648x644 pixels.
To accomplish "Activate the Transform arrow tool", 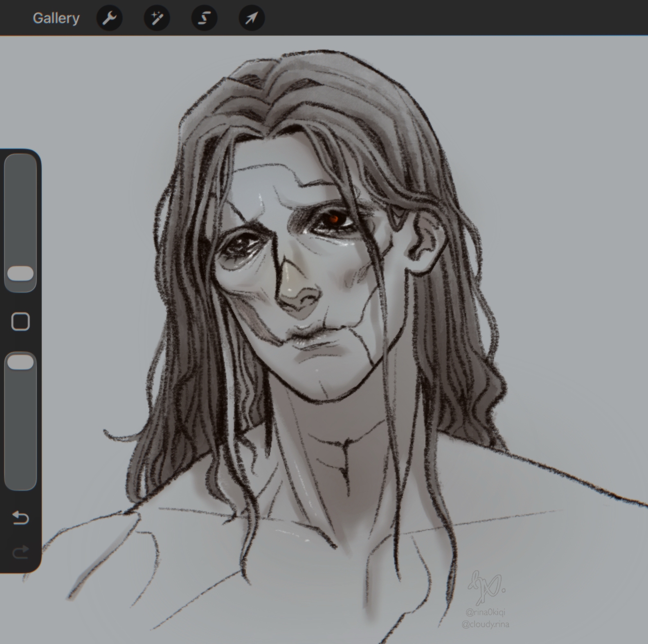I will coord(252,18).
